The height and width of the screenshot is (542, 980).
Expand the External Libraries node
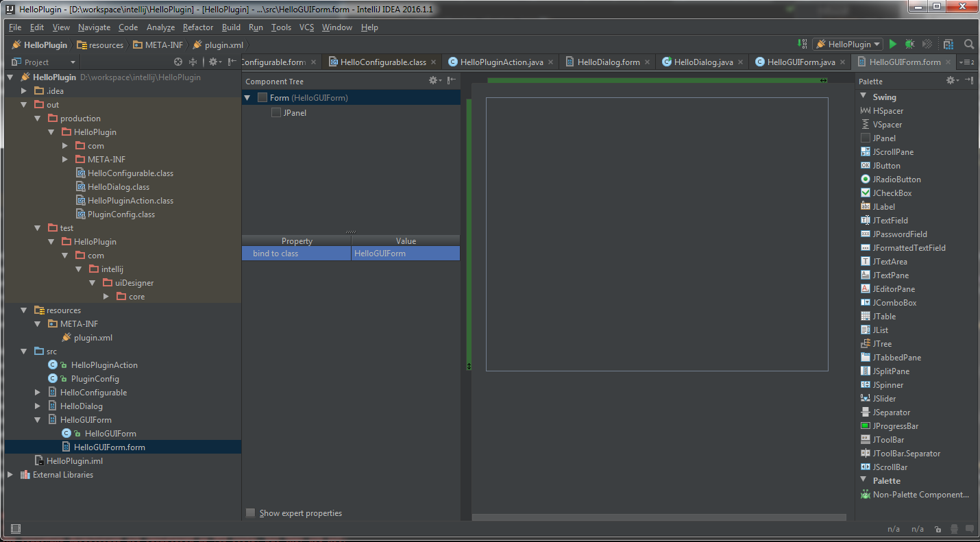click(x=10, y=475)
